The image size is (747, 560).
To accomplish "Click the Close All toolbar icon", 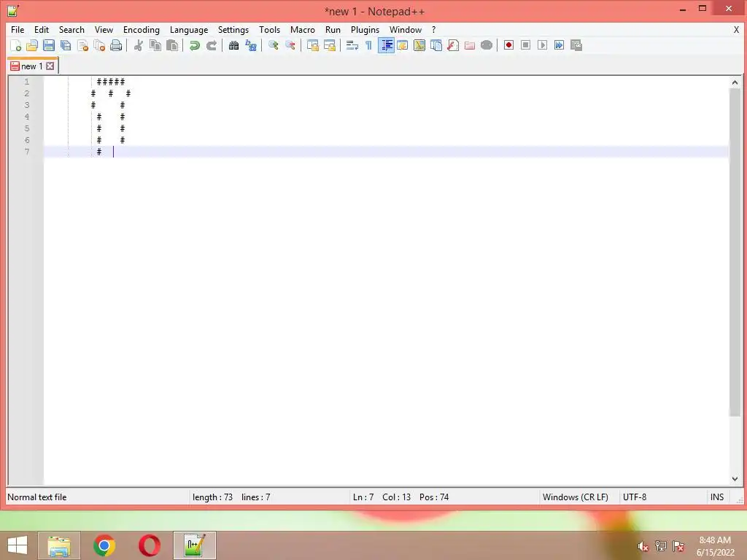I will pos(99,45).
